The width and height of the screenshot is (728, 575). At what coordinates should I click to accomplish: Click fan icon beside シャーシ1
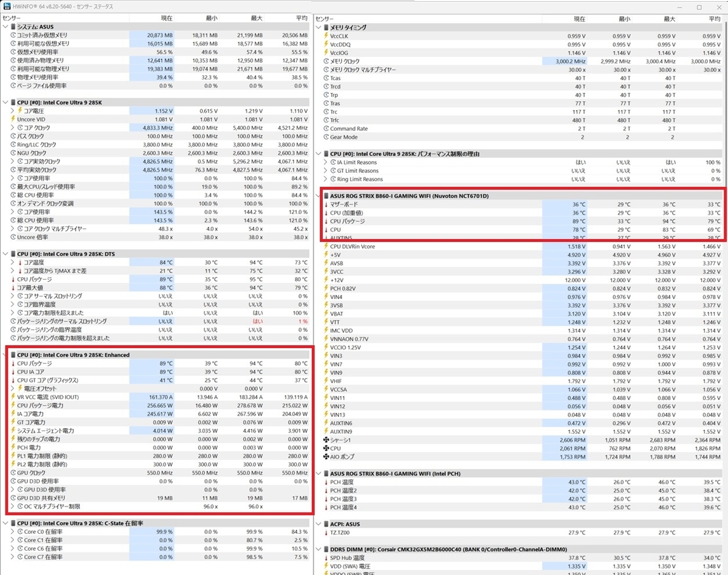(x=326, y=440)
